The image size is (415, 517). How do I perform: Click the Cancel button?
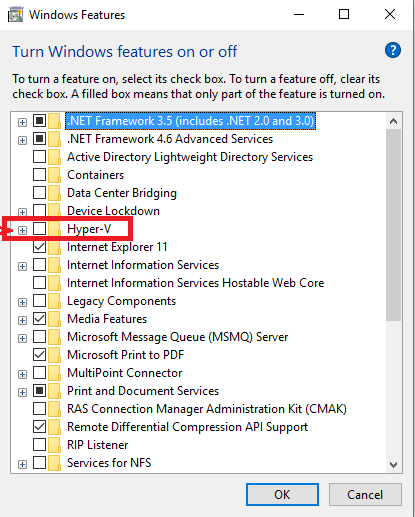[365, 494]
